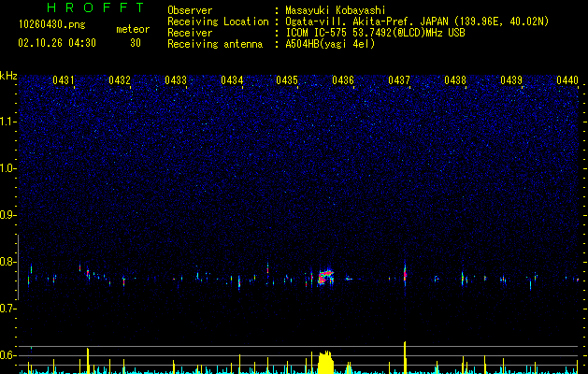The height and width of the screenshot is (374, 588).
Task: Click the HROFFT title text
Action: tap(95, 7)
